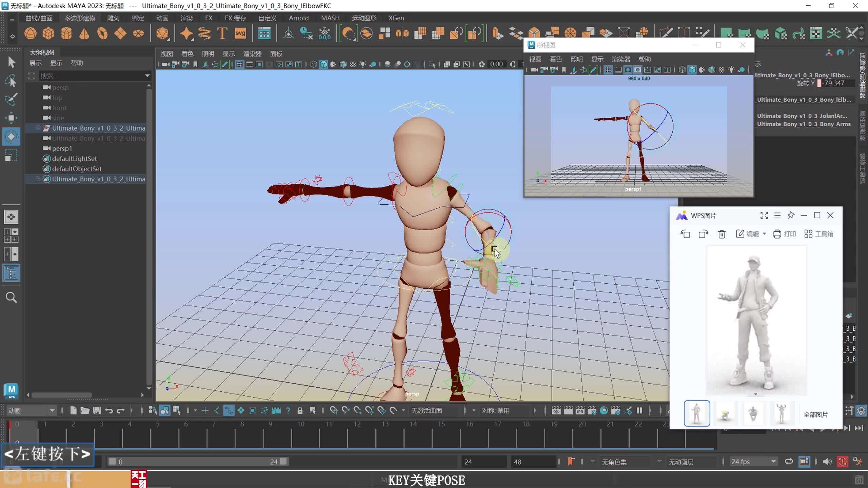Toggle the loop playback icon
Image resolution: width=868 pixels, height=488 pixels.
click(789, 462)
